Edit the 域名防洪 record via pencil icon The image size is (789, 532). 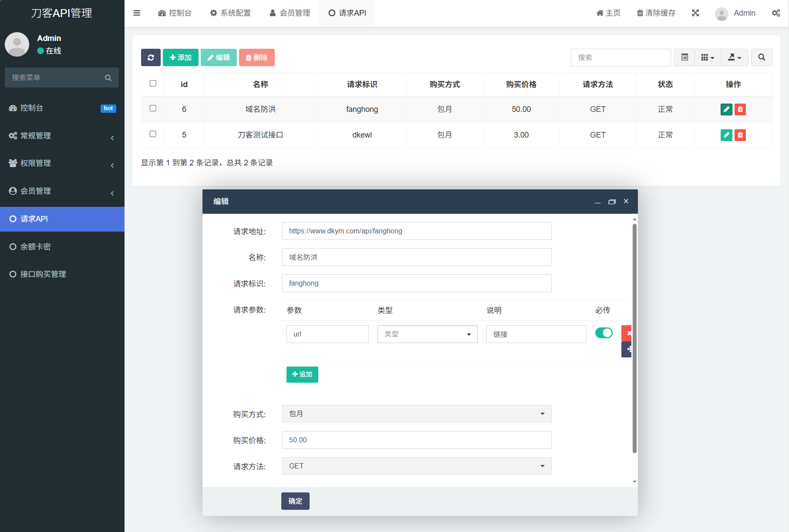pos(726,109)
